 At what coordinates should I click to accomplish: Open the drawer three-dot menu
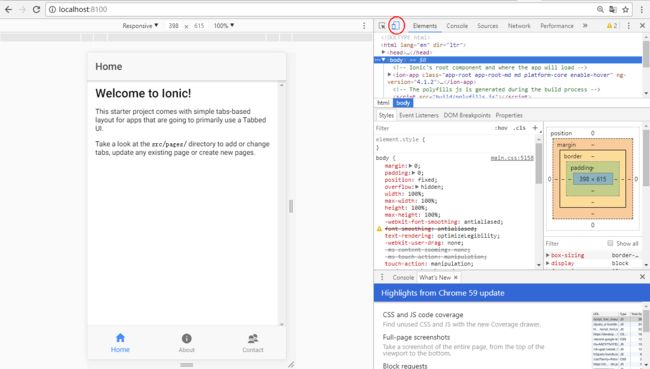(x=382, y=277)
